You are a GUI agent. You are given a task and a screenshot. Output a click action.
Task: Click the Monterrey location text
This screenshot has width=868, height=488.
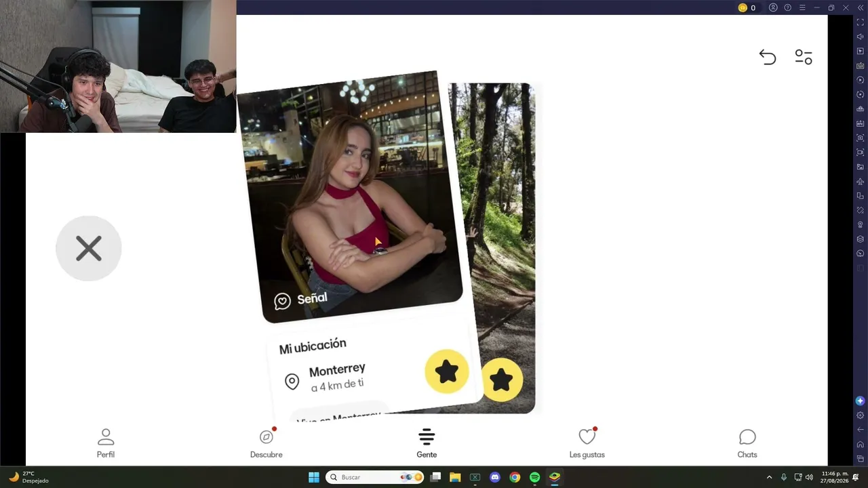[x=337, y=369]
